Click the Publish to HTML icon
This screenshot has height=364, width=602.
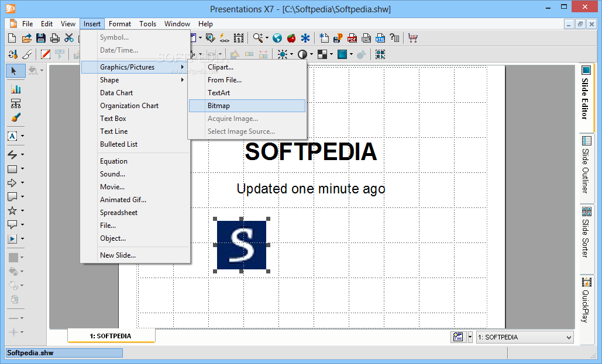(x=380, y=38)
